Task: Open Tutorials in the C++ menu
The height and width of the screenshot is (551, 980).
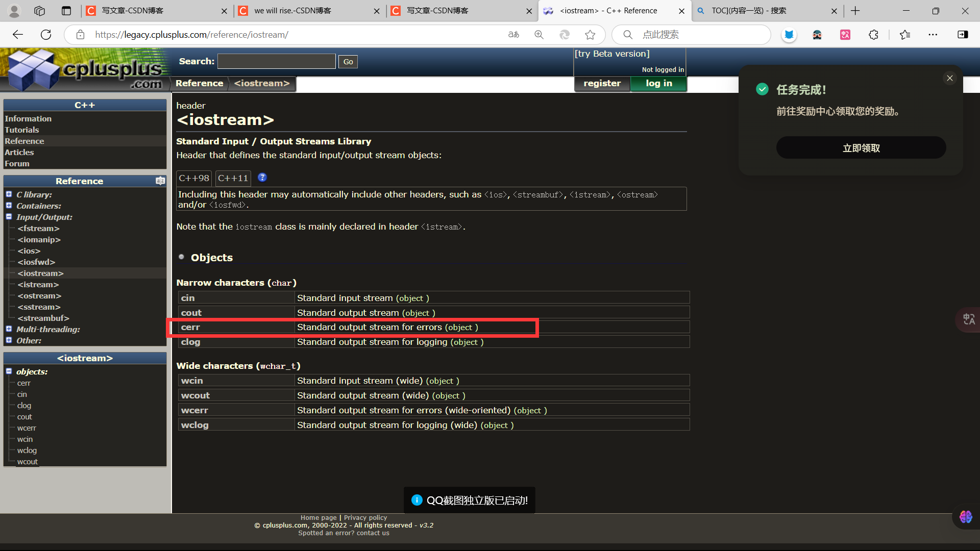Action: 21,130
